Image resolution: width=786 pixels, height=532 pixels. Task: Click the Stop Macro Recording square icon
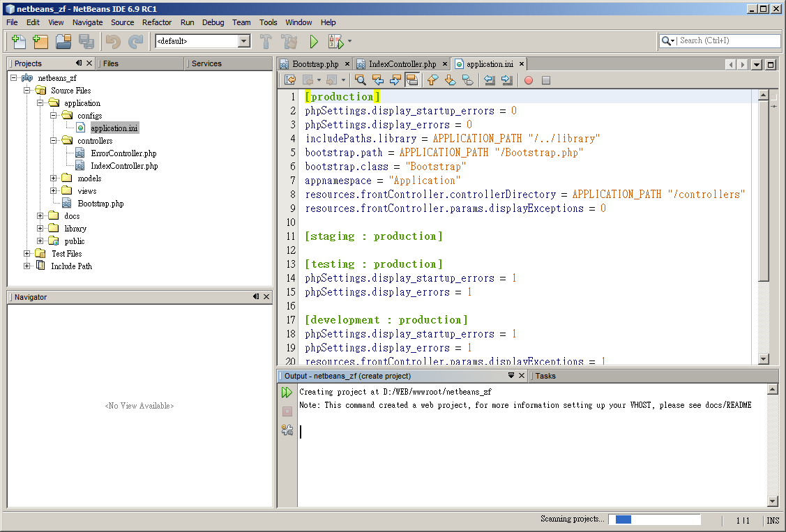[x=546, y=80]
